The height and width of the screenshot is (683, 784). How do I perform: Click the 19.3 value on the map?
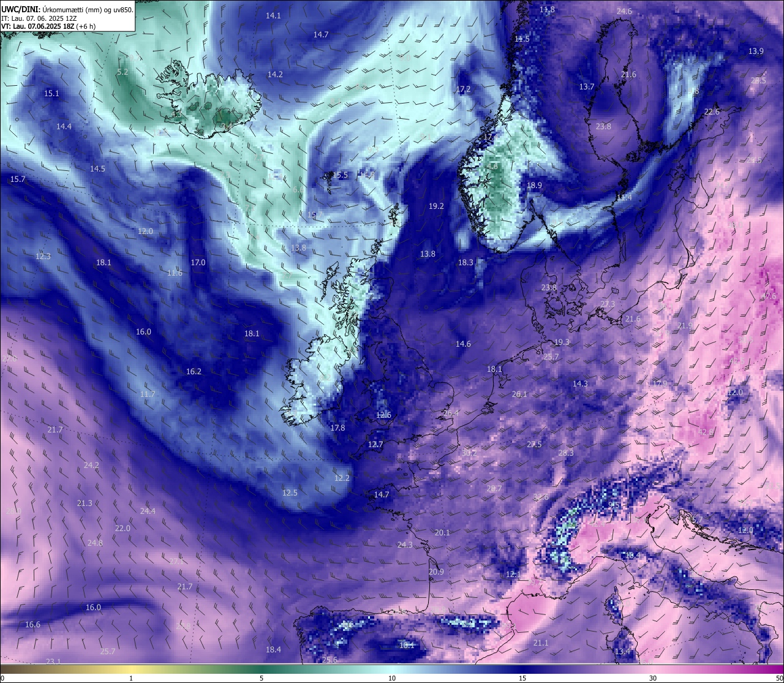(562, 342)
